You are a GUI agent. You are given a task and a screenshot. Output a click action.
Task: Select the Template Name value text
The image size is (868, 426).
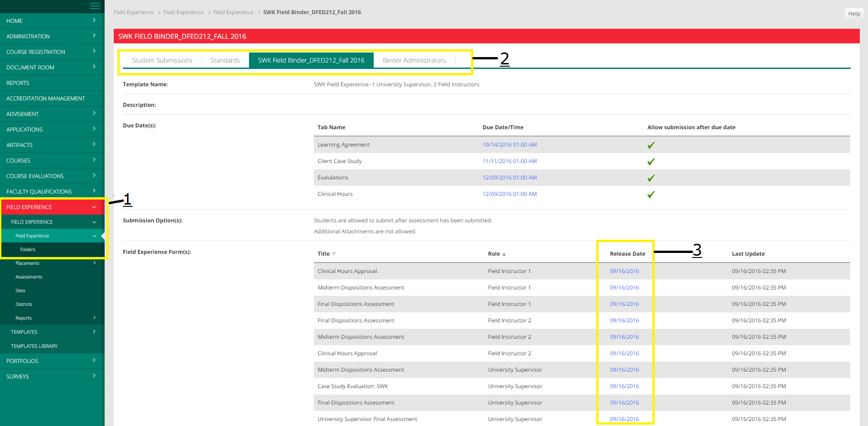397,84
